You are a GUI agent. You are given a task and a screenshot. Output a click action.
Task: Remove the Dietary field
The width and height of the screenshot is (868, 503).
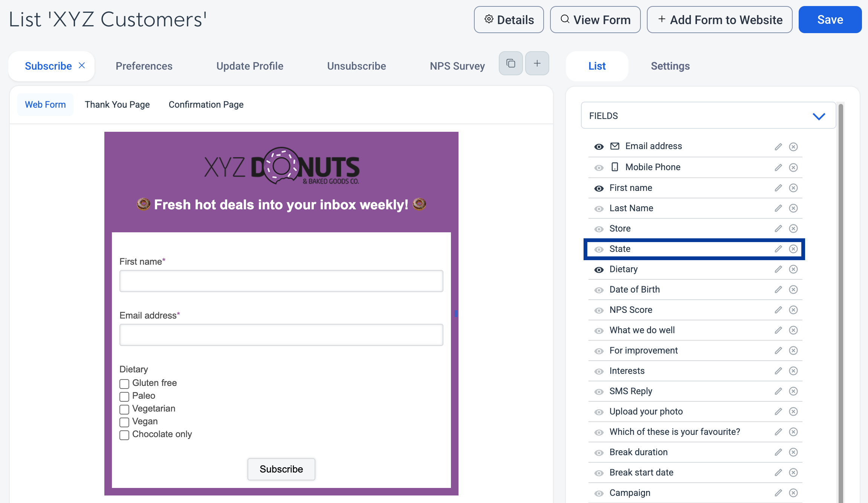click(x=793, y=269)
